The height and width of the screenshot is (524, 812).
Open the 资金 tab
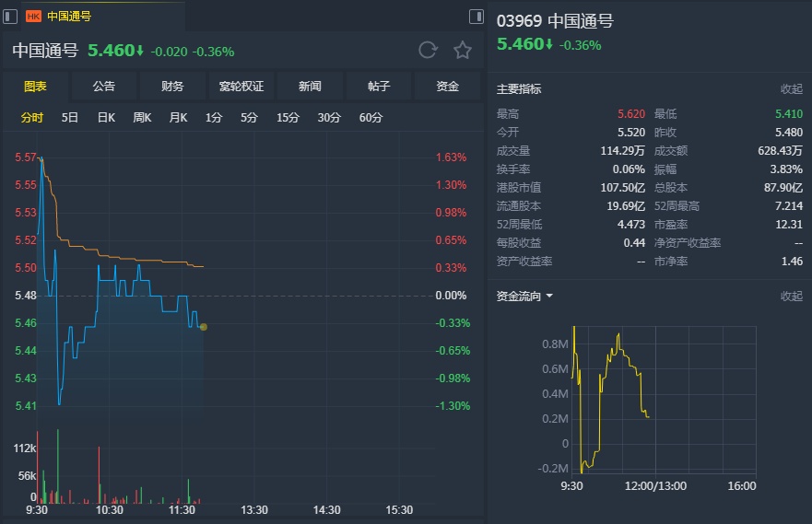(448, 87)
